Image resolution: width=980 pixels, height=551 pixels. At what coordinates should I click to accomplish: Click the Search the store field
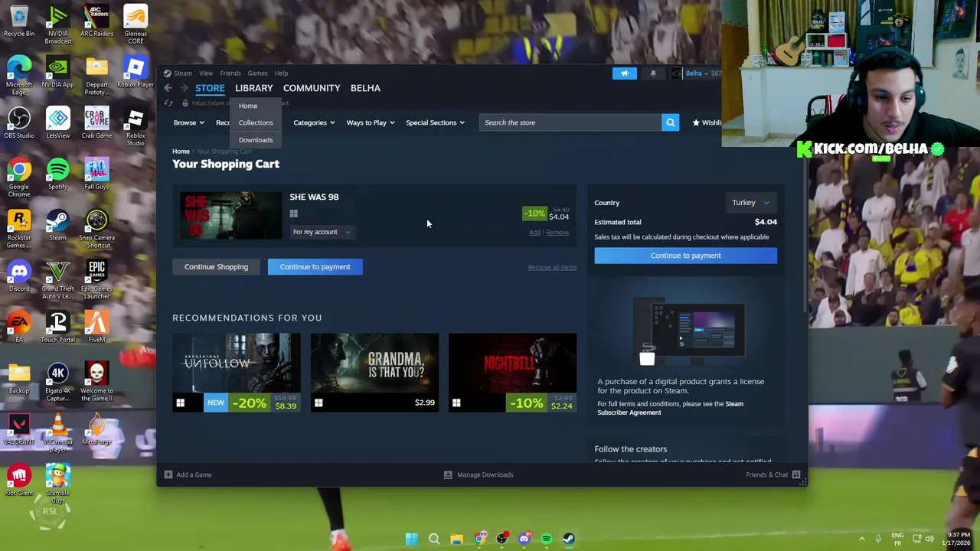point(571,122)
